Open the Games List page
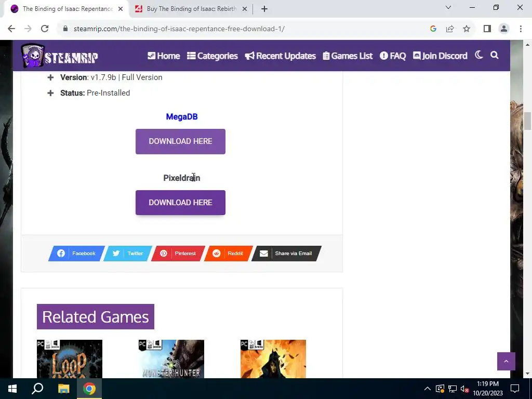Viewport: 532px width, 399px height. point(348,56)
